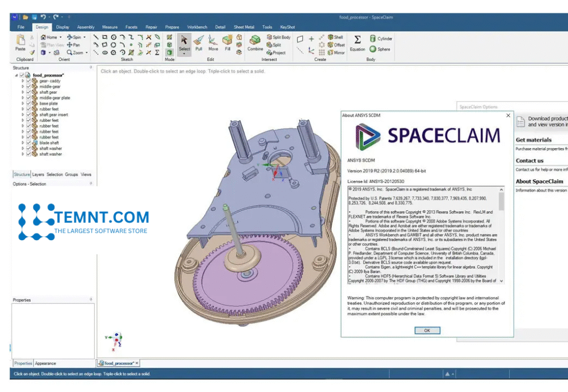Screen dimensions: 568x392
Task: Expand the middle-gear tree node
Action: pyautogui.click(x=23, y=86)
